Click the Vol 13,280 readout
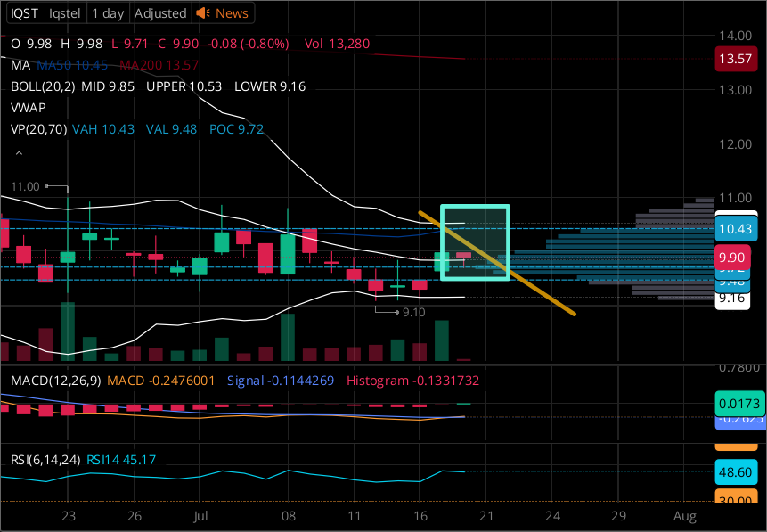This screenshot has height=532, width=767. (x=337, y=44)
